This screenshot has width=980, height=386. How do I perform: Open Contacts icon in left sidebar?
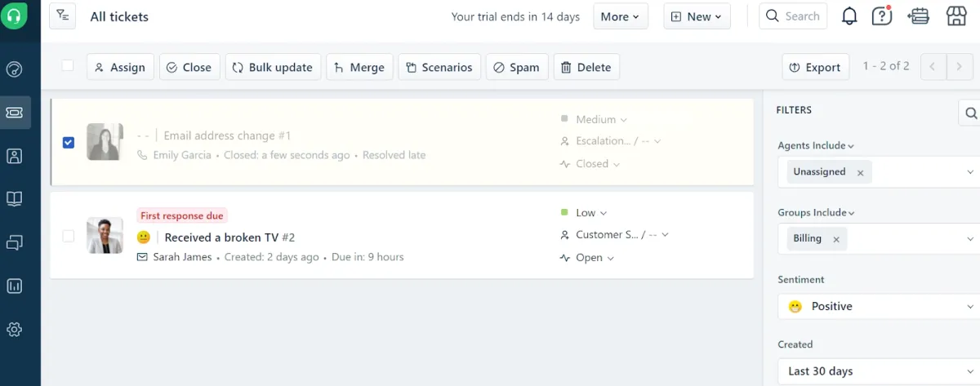(x=14, y=156)
